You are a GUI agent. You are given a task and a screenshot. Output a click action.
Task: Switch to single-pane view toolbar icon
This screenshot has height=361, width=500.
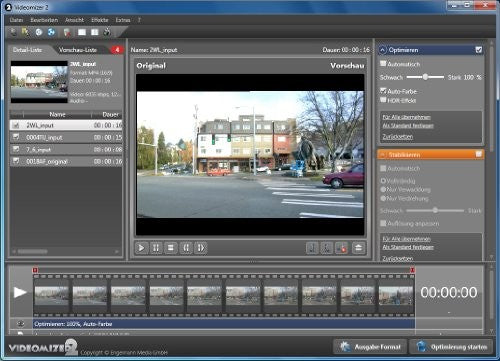(x=82, y=32)
